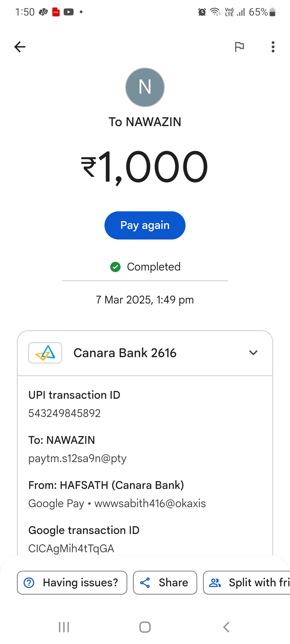
Task: Tap the flag report icon
Action: (x=239, y=47)
